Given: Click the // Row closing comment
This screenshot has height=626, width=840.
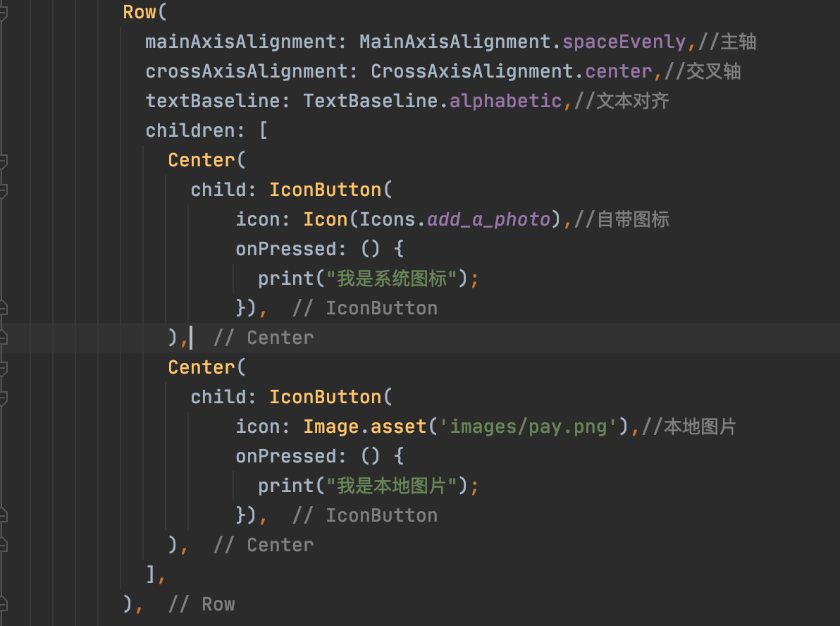Looking at the screenshot, I should (x=203, y=603).
